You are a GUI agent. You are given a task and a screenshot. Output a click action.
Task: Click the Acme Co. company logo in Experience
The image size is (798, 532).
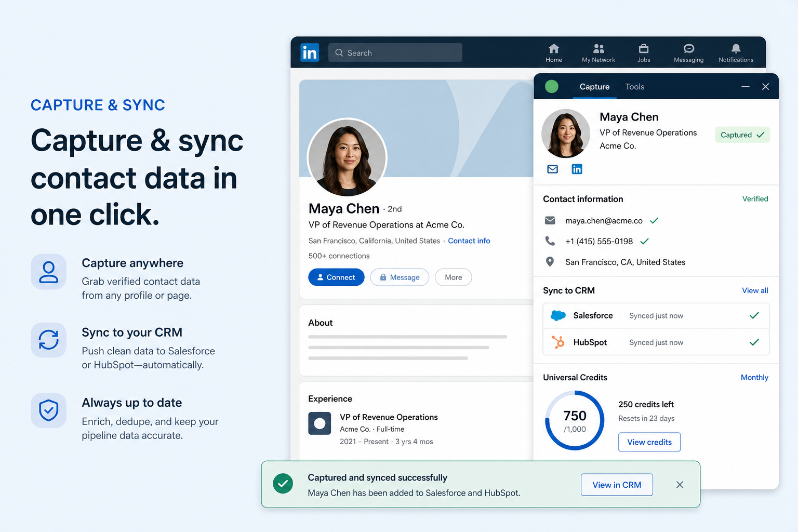coord(320,423)
